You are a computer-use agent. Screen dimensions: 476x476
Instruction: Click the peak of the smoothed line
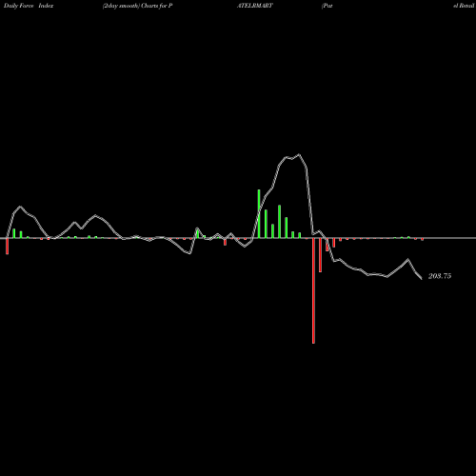[299, 155]
